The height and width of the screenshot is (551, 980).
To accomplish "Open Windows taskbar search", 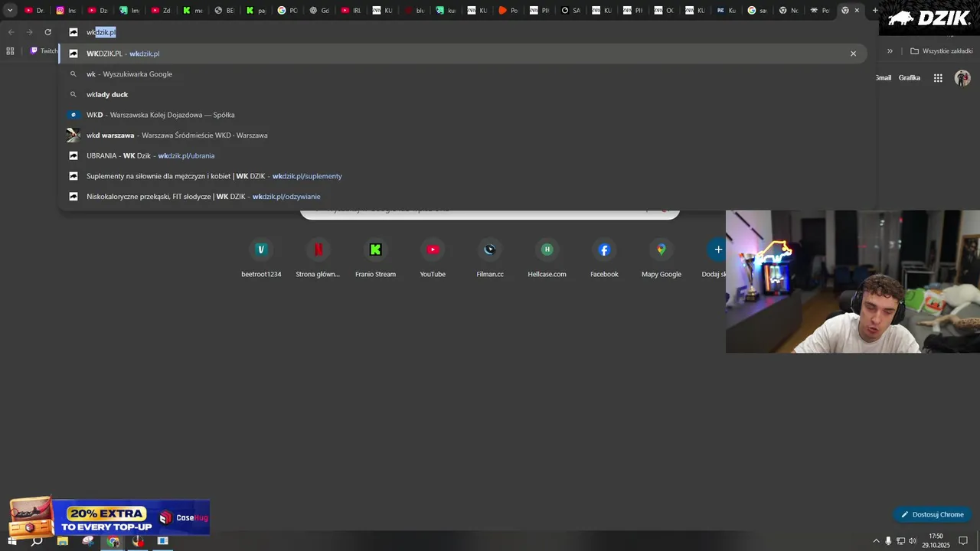I will pyautogui.click(x=37, y=541).
